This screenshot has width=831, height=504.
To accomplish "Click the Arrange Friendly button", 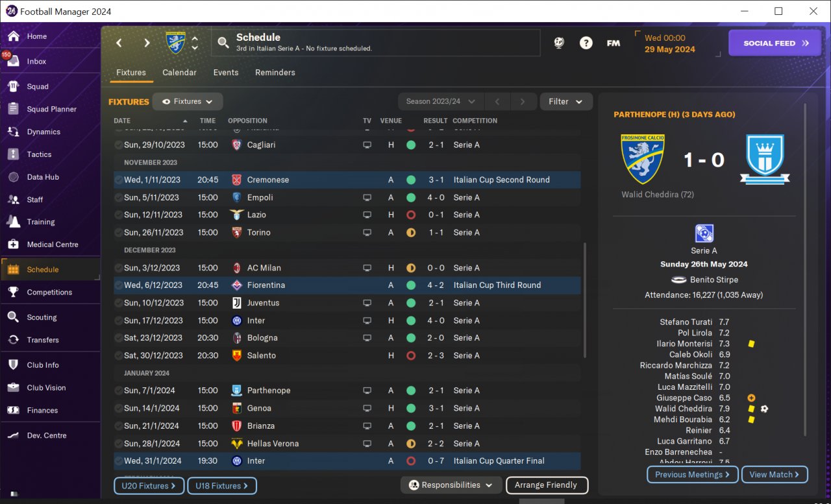I will point(546,485).
